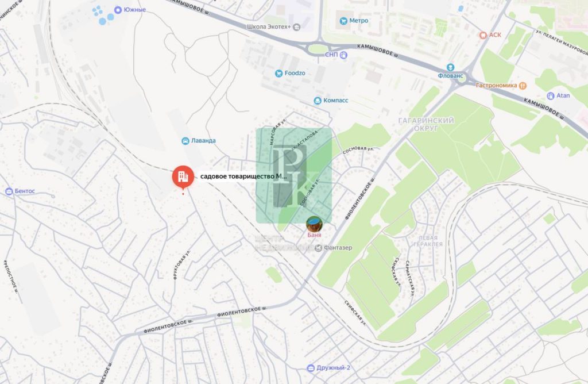The image size is (588, 384).
Task: Select the Foodzo store icon
Action: [x=278, y=73]
